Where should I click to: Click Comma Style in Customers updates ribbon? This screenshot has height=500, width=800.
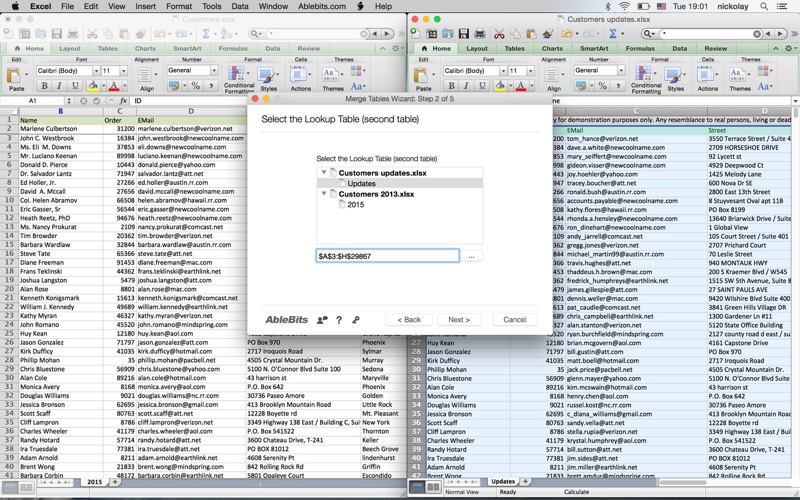pyautogui.click(x=618, y=86)
